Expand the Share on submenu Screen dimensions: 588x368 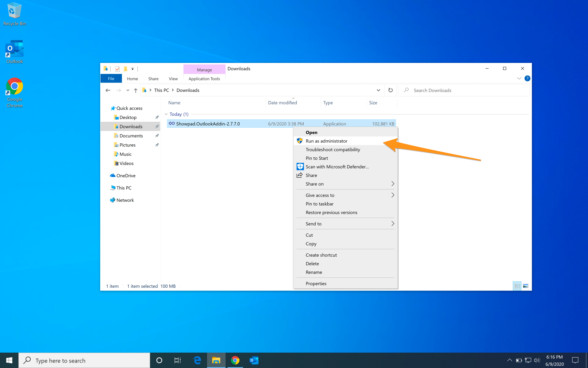pos(345,184)
